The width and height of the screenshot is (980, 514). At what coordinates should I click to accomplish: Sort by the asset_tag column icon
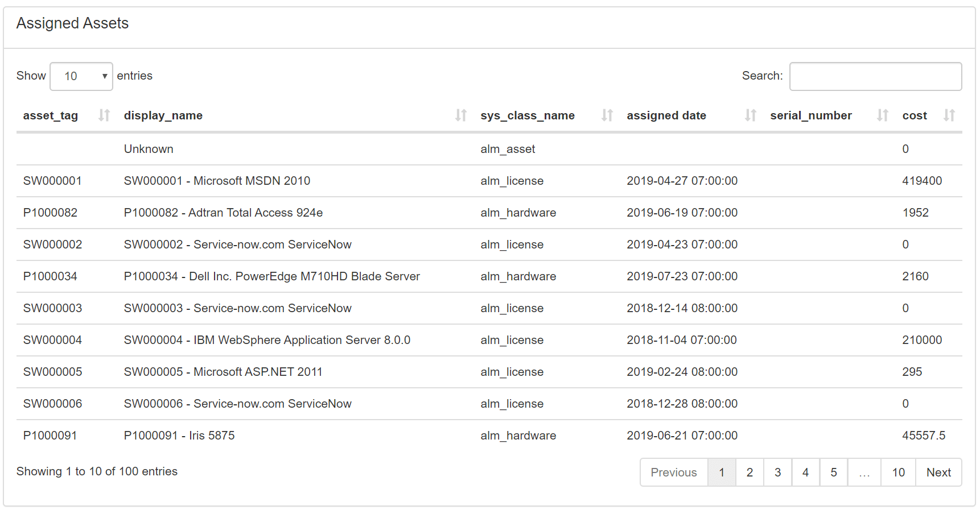click(104, 115)
